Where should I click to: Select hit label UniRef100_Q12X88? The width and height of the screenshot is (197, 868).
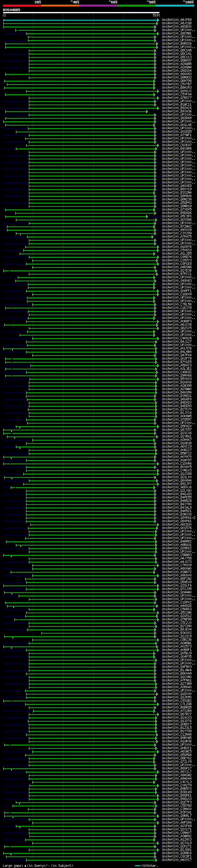177,474
